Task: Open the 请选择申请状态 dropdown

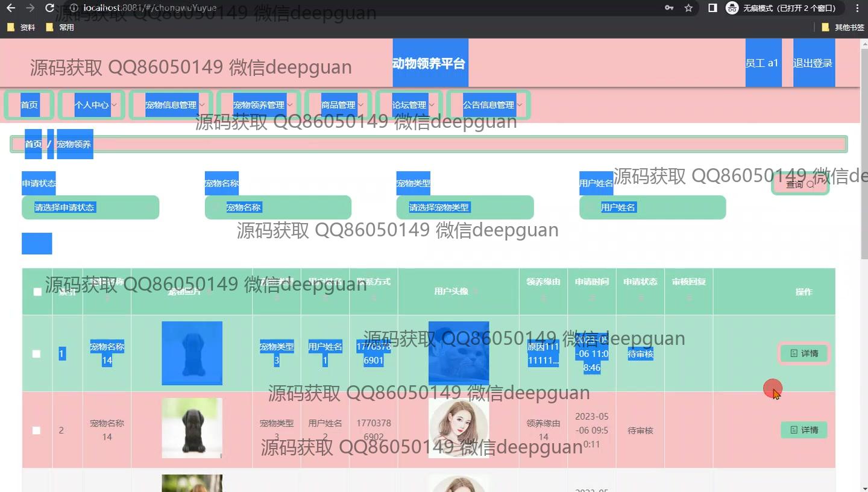Action: point(90,207)
